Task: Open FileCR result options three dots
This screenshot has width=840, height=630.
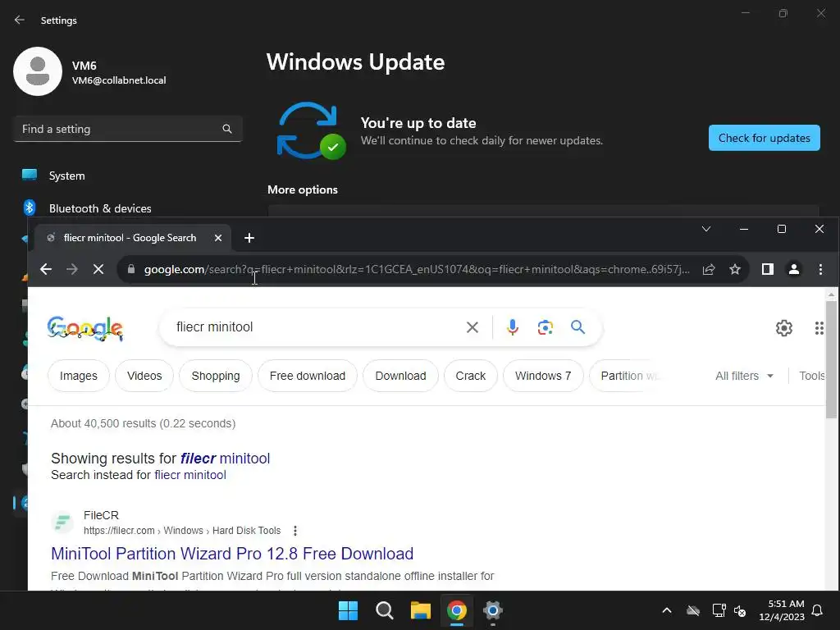Action: pos(295,531)
